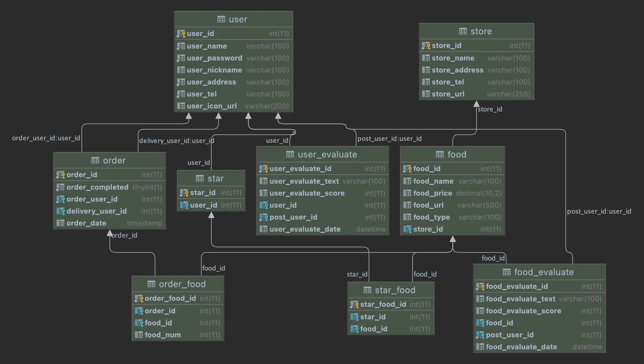Select the store_id relationship label near store
Viewport: 644px width, 364px height.
(490, 109)
